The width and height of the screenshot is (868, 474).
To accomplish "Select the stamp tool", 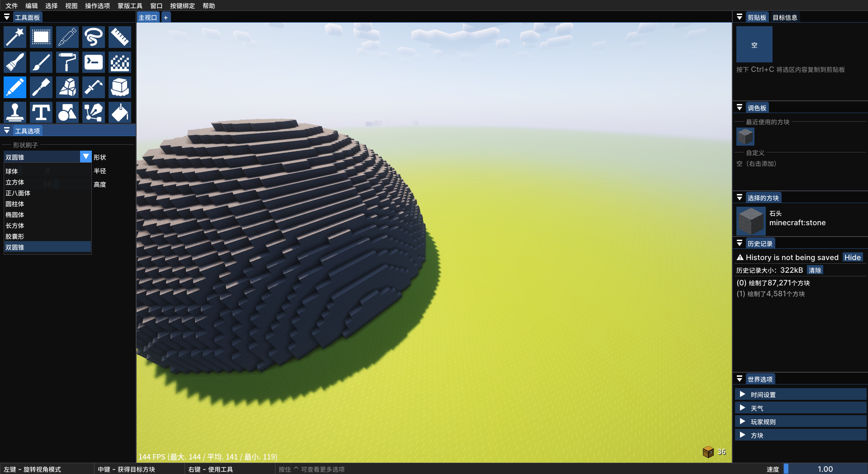I will pos(15,112).
